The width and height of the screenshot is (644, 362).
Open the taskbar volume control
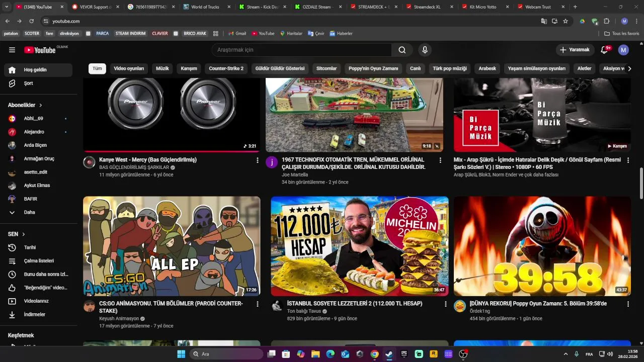pos(610,354)
